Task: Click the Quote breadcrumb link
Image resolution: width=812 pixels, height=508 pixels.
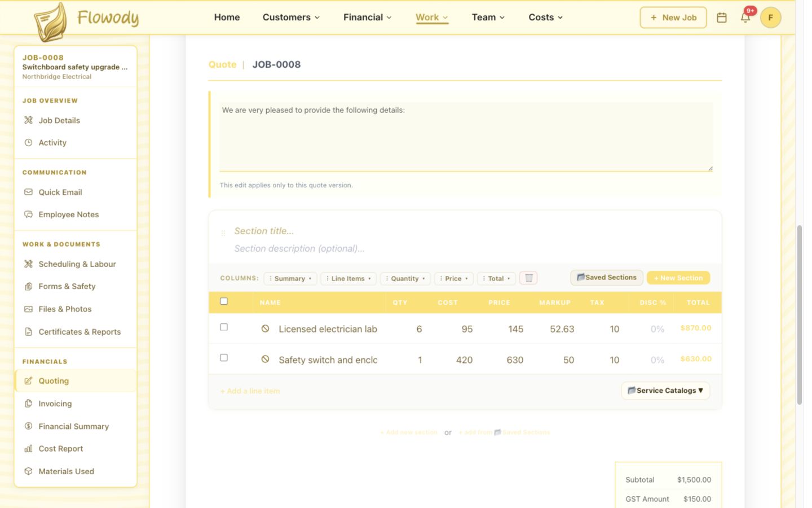Action: [222, 64]
